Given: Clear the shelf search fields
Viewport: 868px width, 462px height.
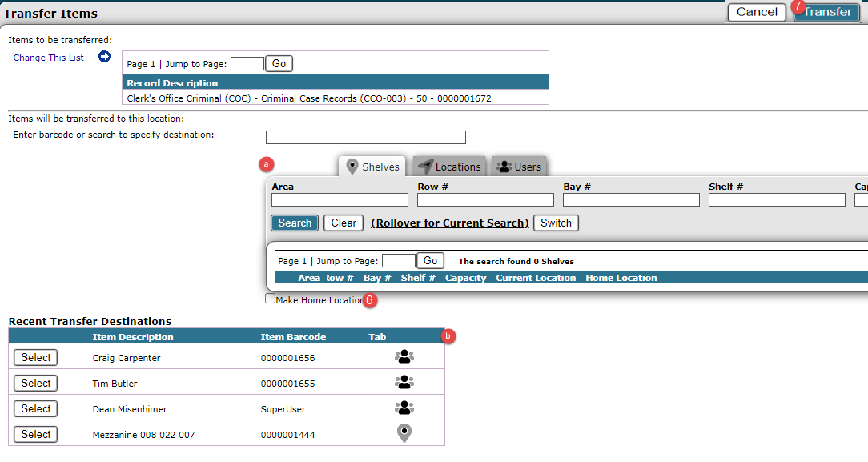Looking at the screenshot, I should [x=344, y=223].
